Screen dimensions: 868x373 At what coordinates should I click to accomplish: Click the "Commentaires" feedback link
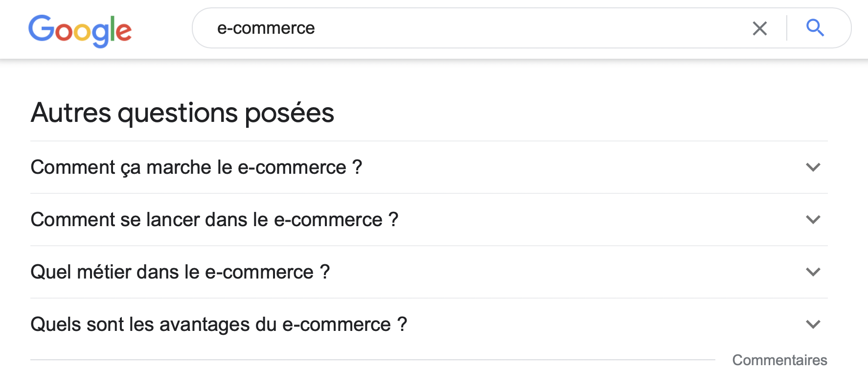[x=779, y=360]
